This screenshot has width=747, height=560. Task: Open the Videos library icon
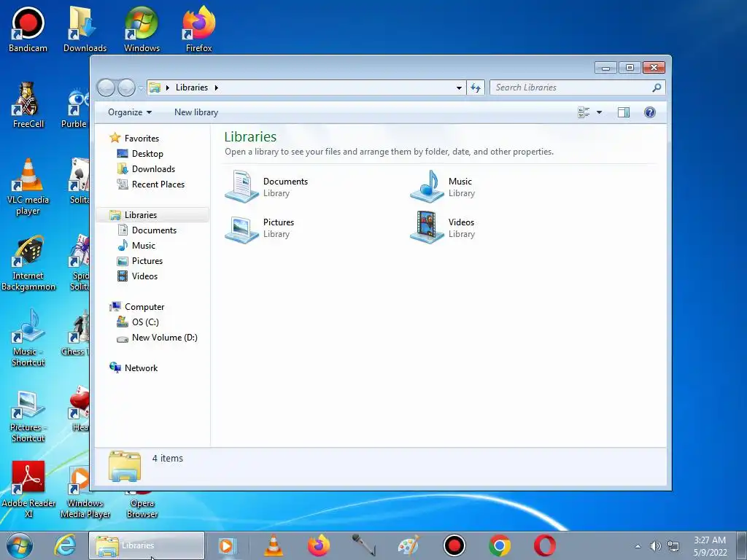[x=427, y=227]
